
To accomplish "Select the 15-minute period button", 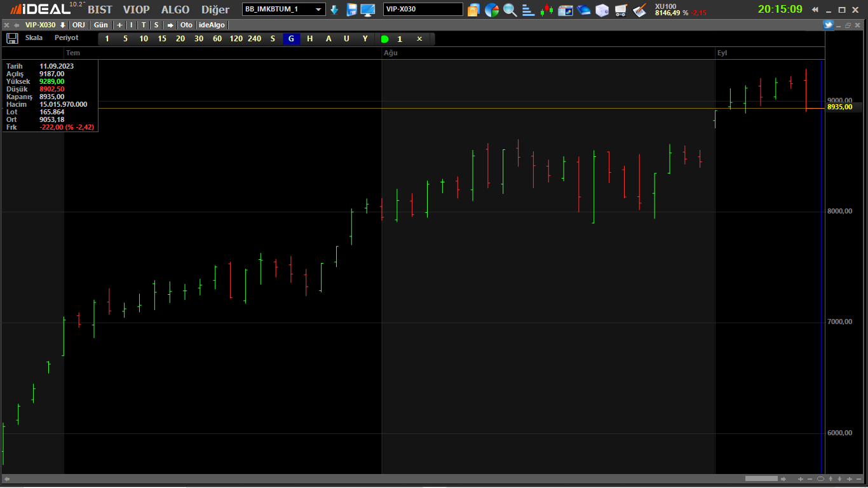I will [x=162, y=39].
